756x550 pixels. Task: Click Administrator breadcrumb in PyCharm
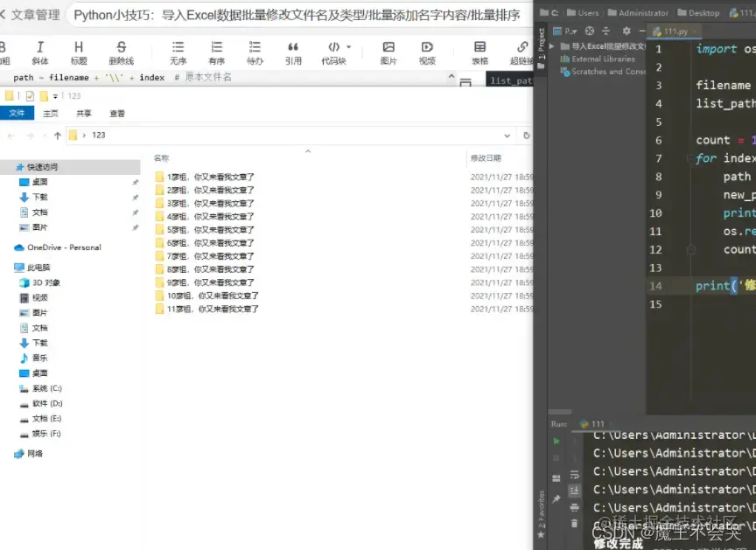pos(639,13)
